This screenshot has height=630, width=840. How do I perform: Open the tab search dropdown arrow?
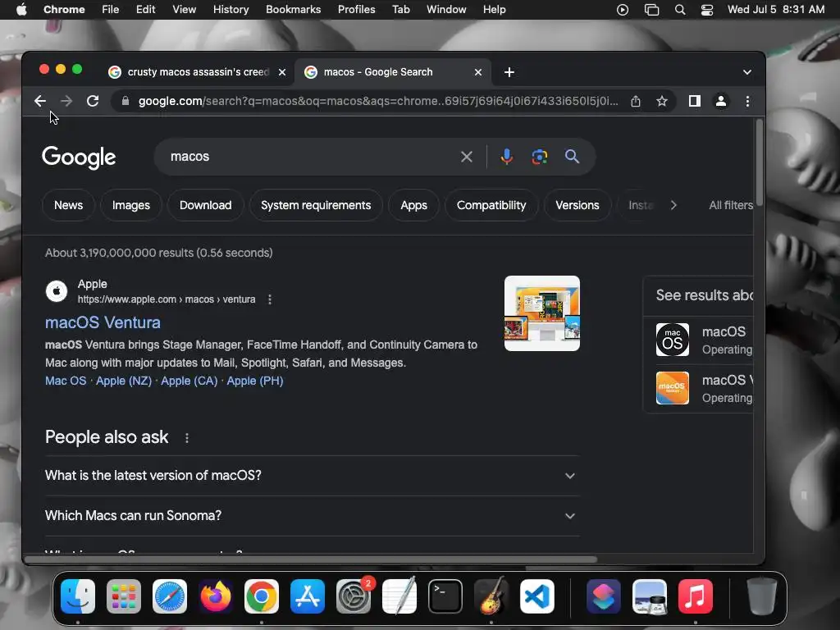tap(746, 72)
